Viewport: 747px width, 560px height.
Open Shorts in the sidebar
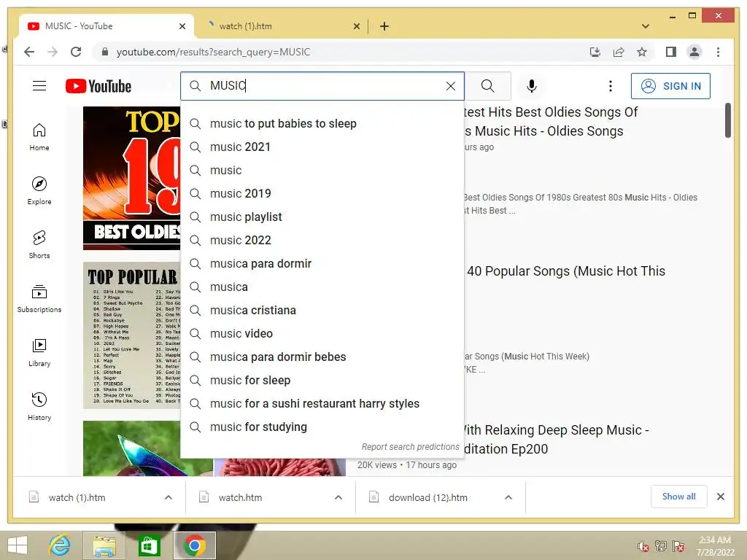coord(39,245)
